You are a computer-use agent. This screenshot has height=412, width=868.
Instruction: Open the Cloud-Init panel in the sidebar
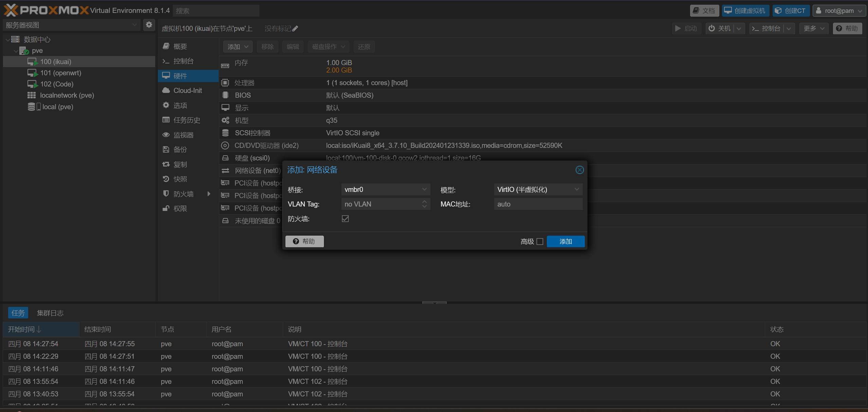coord(187,90)
